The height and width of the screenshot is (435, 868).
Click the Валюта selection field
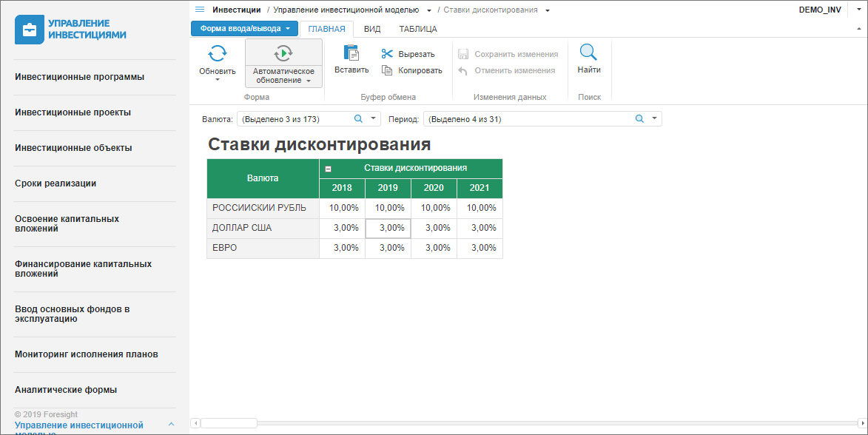[309, 119]
